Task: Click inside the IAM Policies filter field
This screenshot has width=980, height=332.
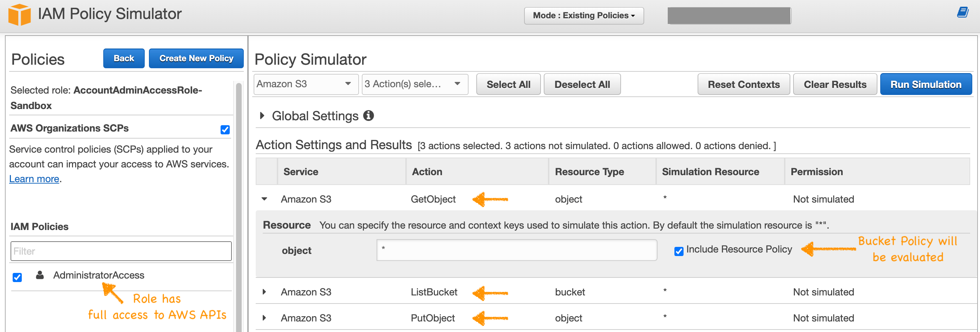Action: click(120, 251)
